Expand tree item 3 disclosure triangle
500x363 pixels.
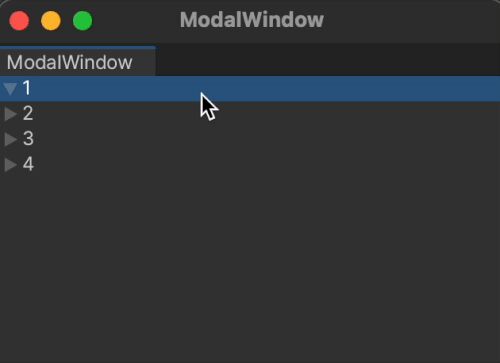(11, 139)
